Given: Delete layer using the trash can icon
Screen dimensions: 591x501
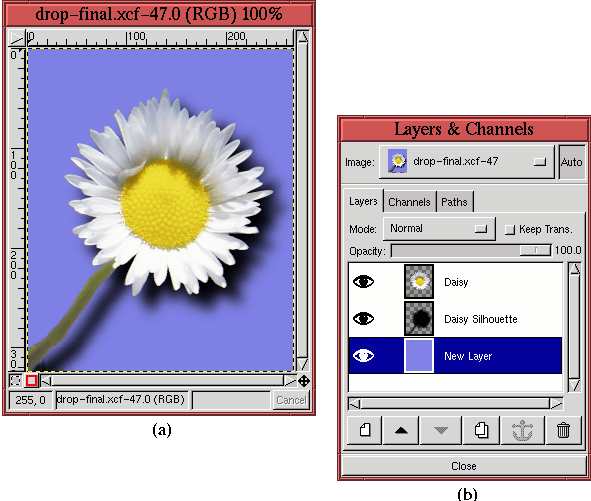Looking at the screenshot, I should tap(563, 430).
